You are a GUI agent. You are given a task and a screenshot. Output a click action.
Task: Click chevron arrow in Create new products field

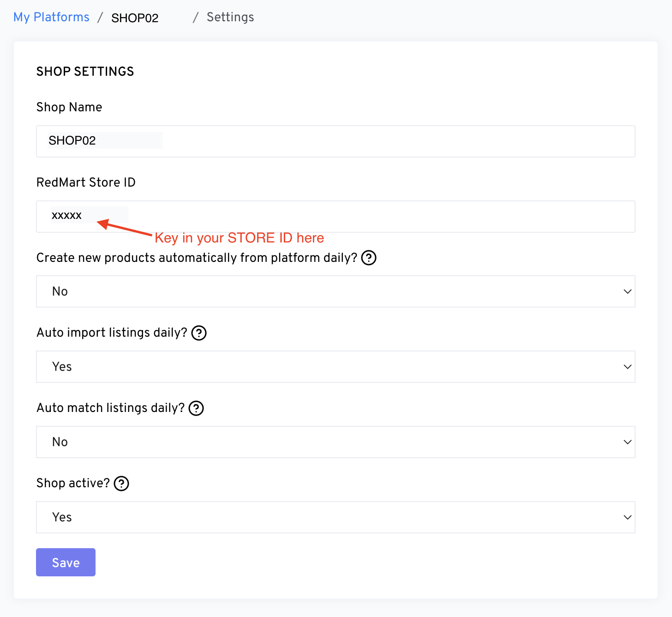627,291
